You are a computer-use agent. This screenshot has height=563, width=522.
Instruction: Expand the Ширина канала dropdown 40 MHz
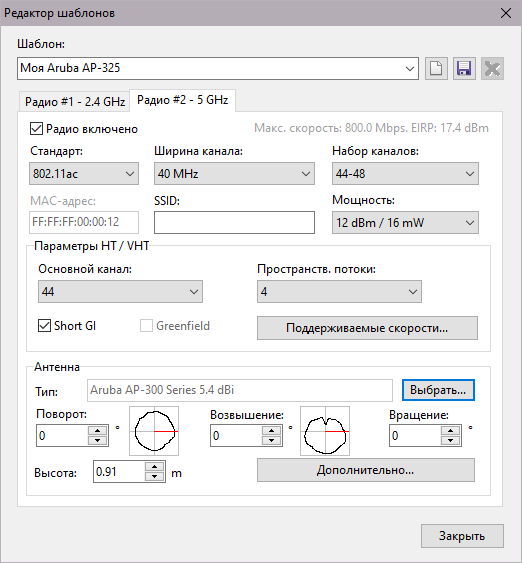(234, 174)
